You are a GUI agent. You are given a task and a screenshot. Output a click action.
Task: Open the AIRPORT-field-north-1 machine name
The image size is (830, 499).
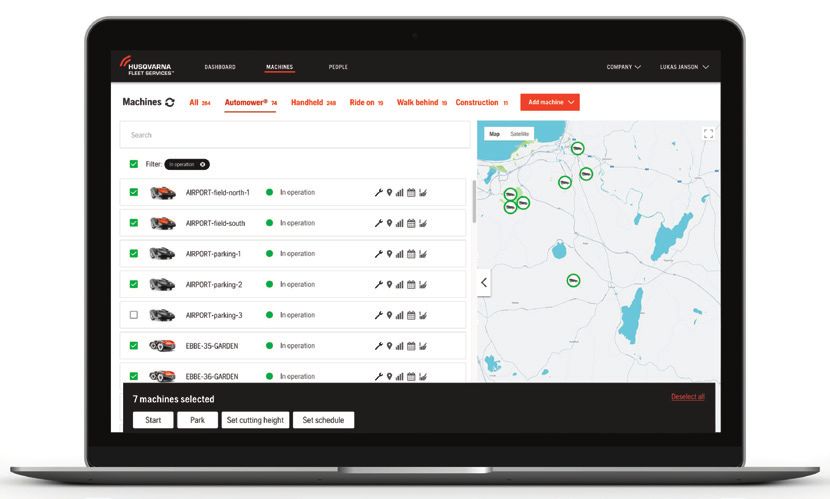coord(218,193)
